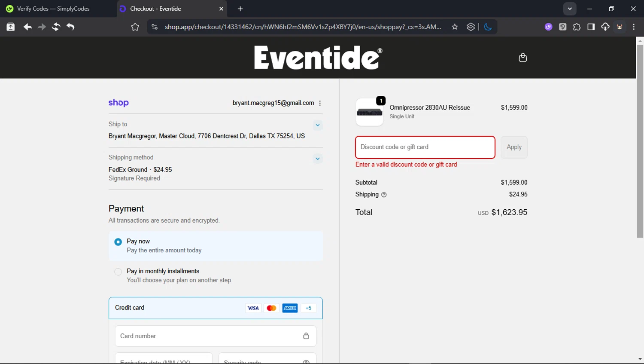Expand the Ship to address chevron
644x364 pixels.
click(x=318, y=125)
